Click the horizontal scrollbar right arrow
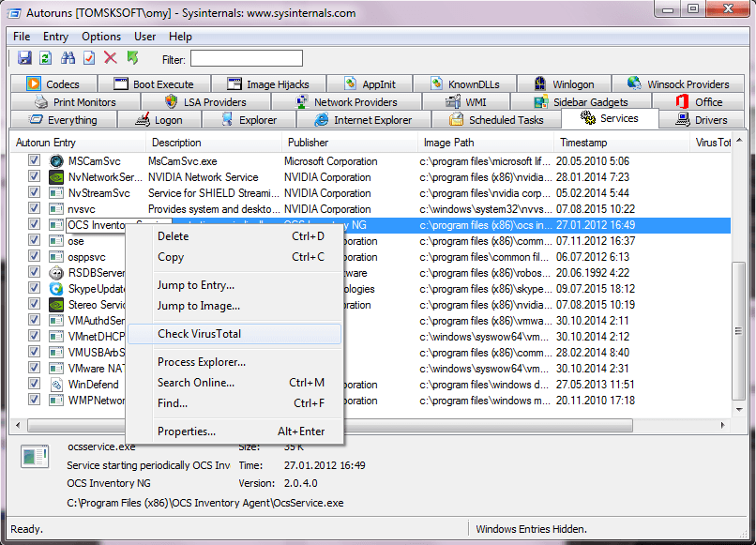Screen dimensions: 756x545 pos(723,425)
